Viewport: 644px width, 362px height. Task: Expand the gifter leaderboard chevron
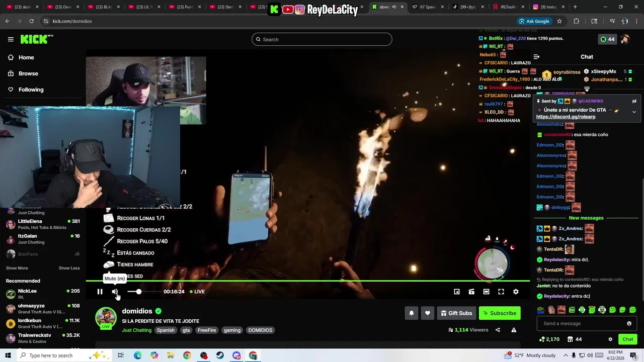click(587, 88)
